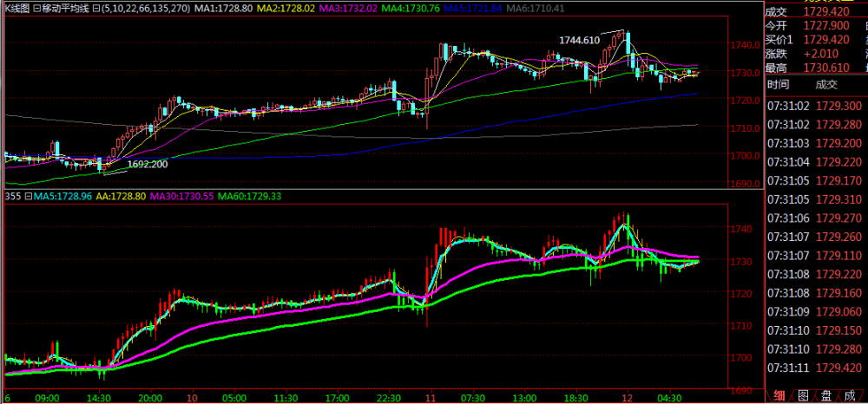Collapse the (5,10,22,66,135,270) parameters box

click(x=96, y=9)
